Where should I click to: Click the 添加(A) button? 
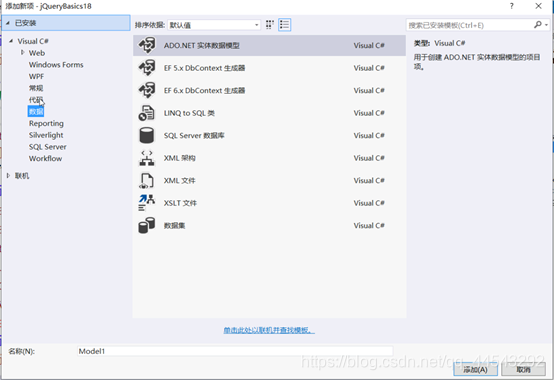476,369
